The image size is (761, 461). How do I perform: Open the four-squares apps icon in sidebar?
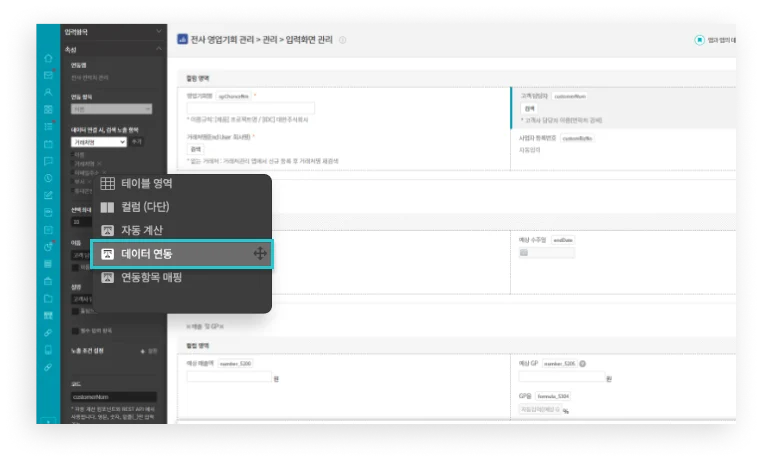pos(48,110)
